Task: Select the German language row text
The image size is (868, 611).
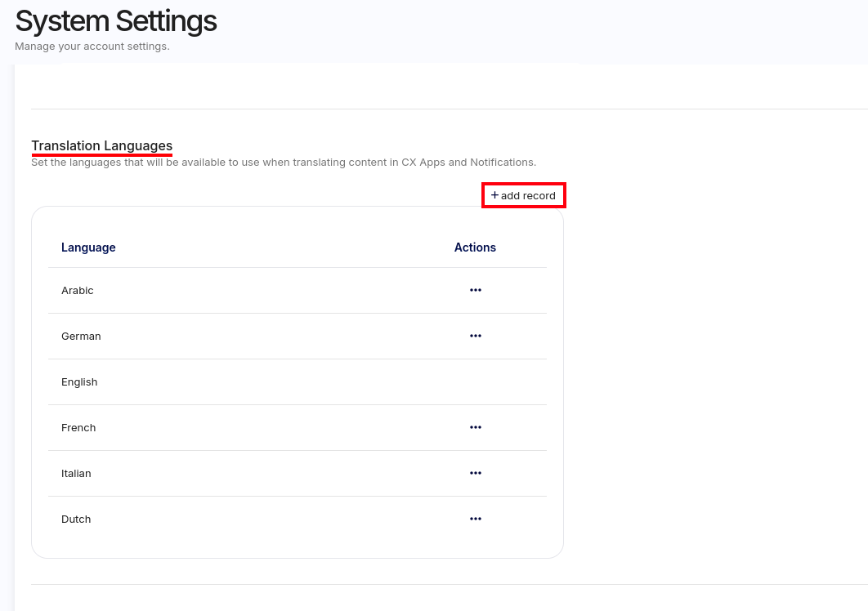Action: [x=81, y=337]
